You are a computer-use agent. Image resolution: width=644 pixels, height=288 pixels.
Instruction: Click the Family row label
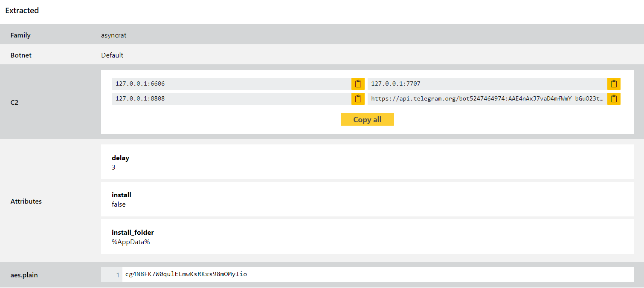[x=20, y=35]
